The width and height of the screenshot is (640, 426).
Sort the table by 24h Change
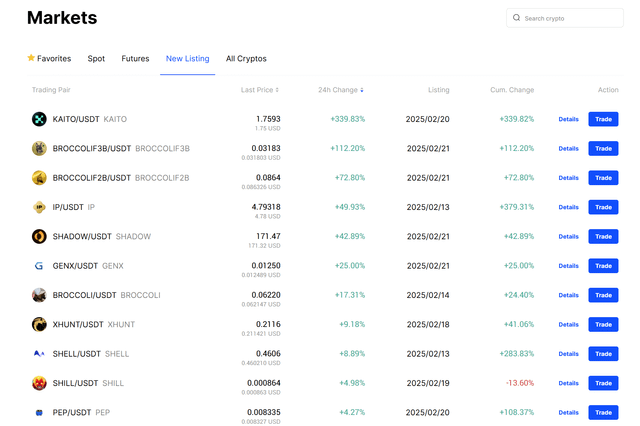(340, 90)
